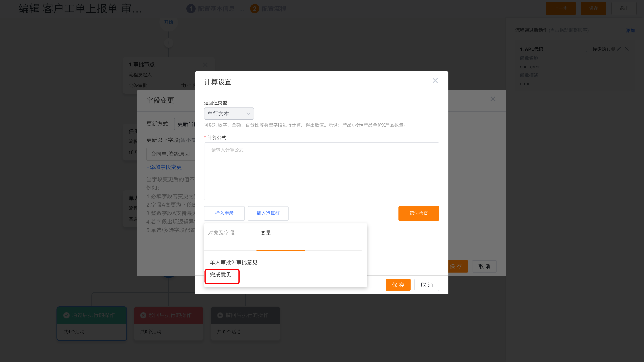
Task: Open the 单行文本 return type dropdown
Action: click(228, 114)
